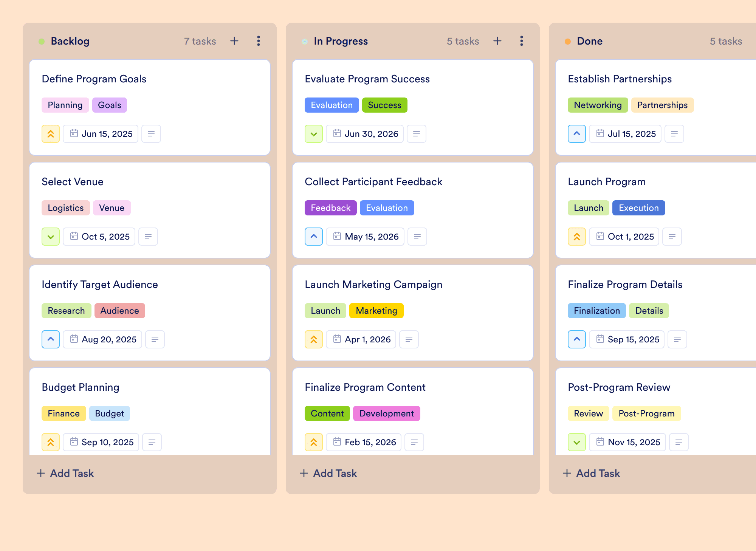
Task: Open the In Progress column kebab menu
Action: (x=522, y=41)
